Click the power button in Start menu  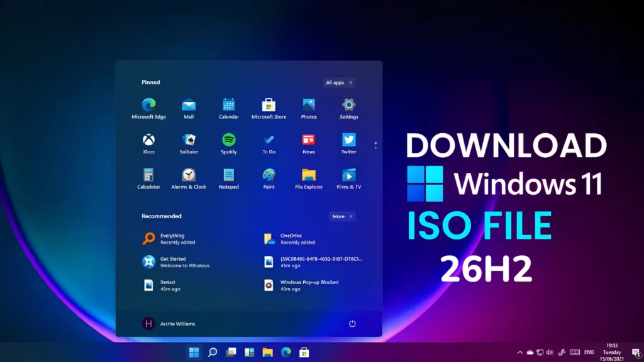(352, 324)
